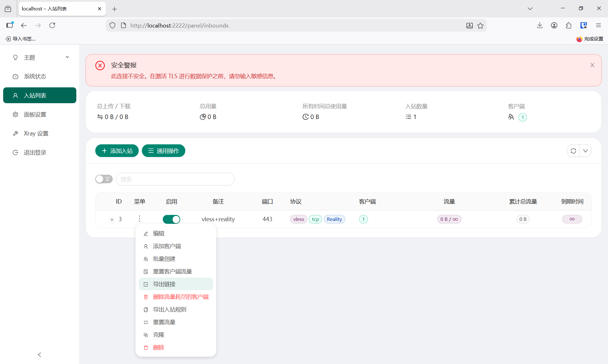Expand inbound row 3 with plus icon

pos(112,220)
